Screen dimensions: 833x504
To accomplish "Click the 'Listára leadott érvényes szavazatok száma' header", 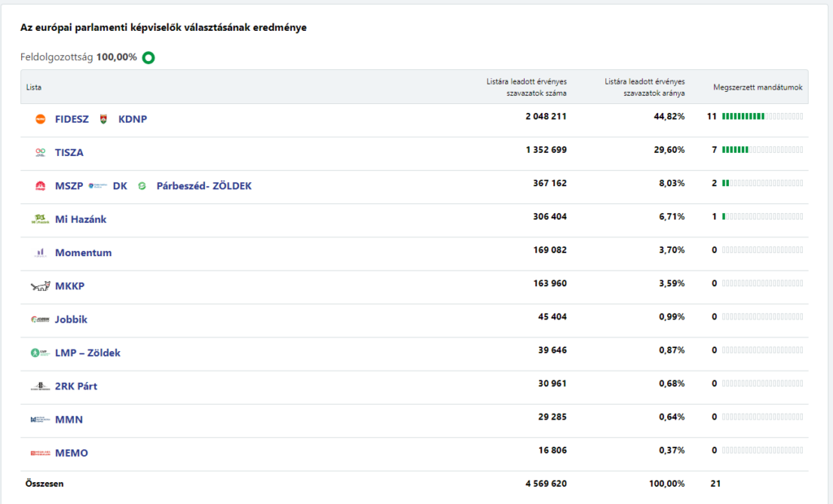I will pyautogui.click(x=526, y=87).
